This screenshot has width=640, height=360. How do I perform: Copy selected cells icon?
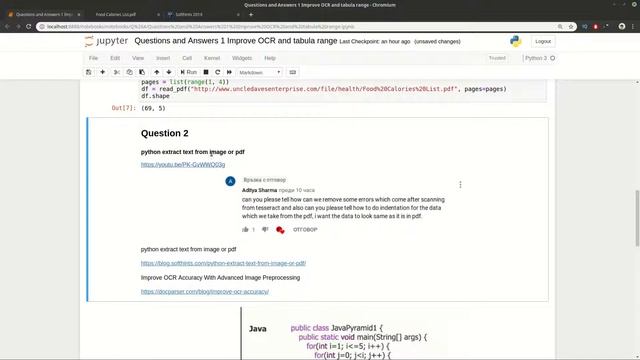click(129, 72)
